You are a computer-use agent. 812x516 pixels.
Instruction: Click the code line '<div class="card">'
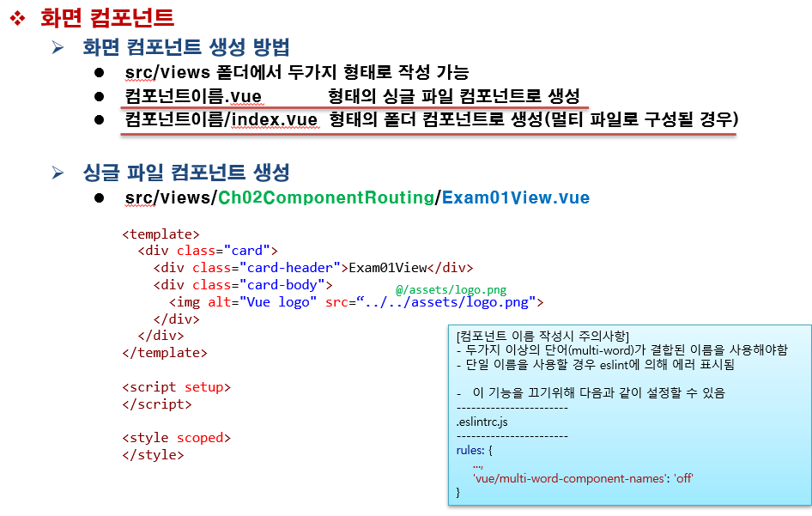[x=209, y=251]
